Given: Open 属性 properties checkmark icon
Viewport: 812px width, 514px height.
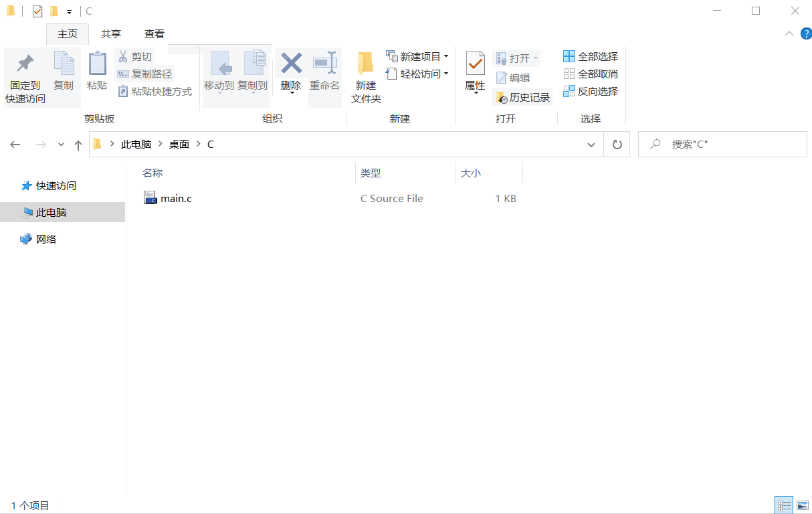Looking at the screenshot, I should click(x=475, y=64).
